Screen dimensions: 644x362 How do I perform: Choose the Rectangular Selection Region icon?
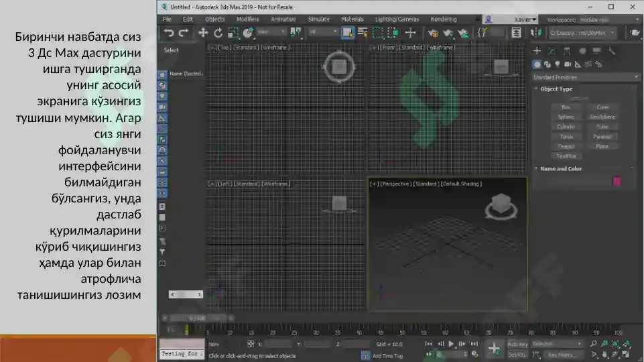[377, 33]
